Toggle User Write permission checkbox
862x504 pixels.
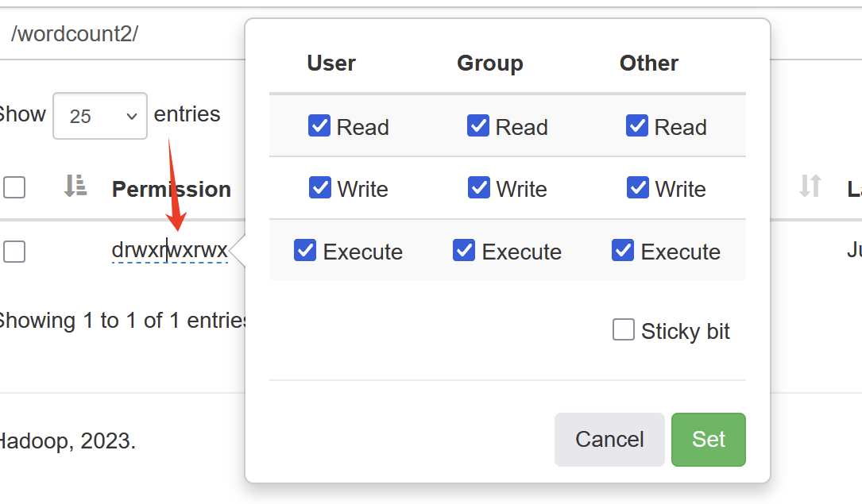(320, 187)
